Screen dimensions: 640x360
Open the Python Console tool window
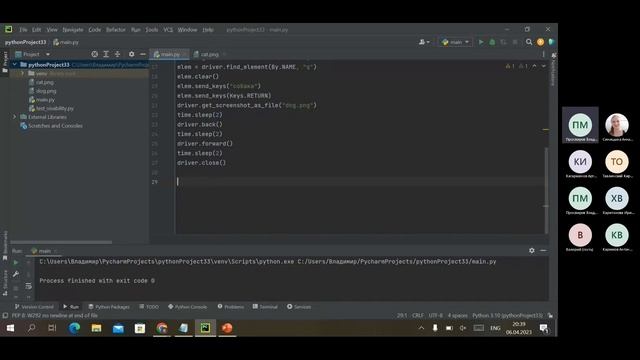click(x=188, y=307)
